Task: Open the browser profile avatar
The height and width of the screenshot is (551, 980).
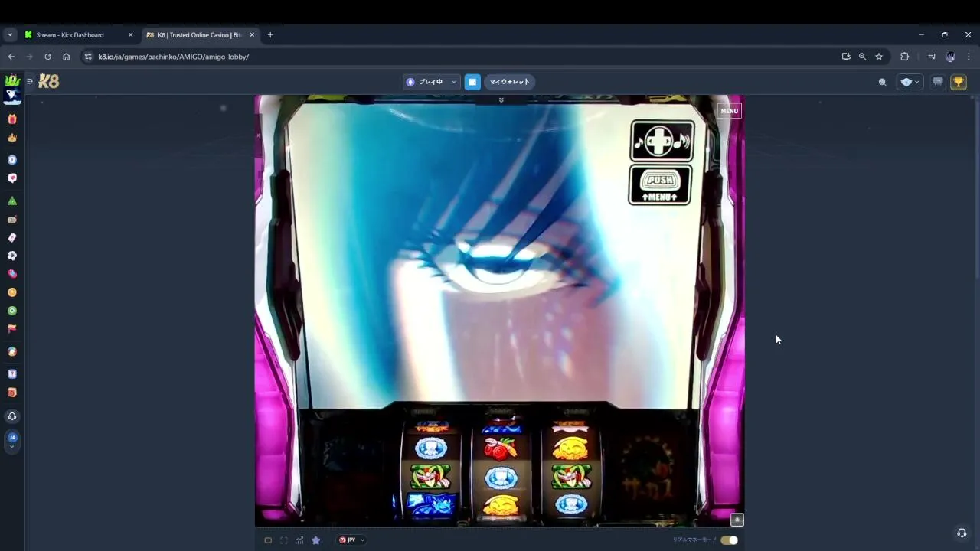Action: (950, 57)
